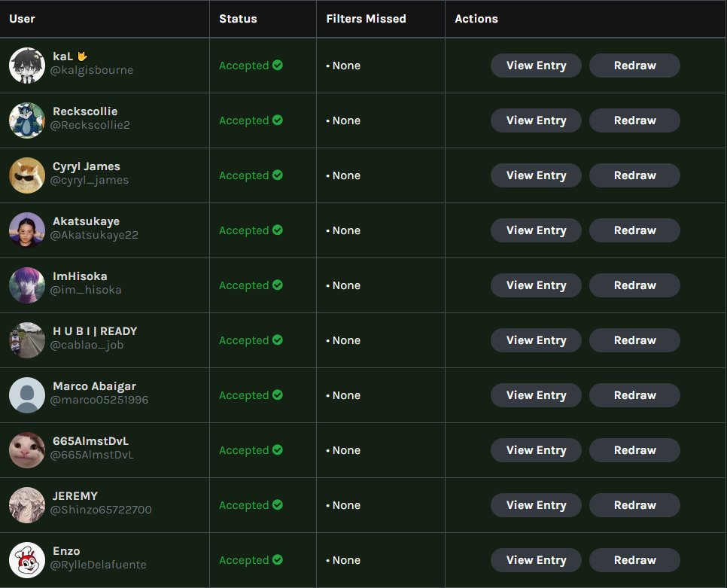
Task: Click Enzo's Jollibee avatar
Action: [27, 560]
